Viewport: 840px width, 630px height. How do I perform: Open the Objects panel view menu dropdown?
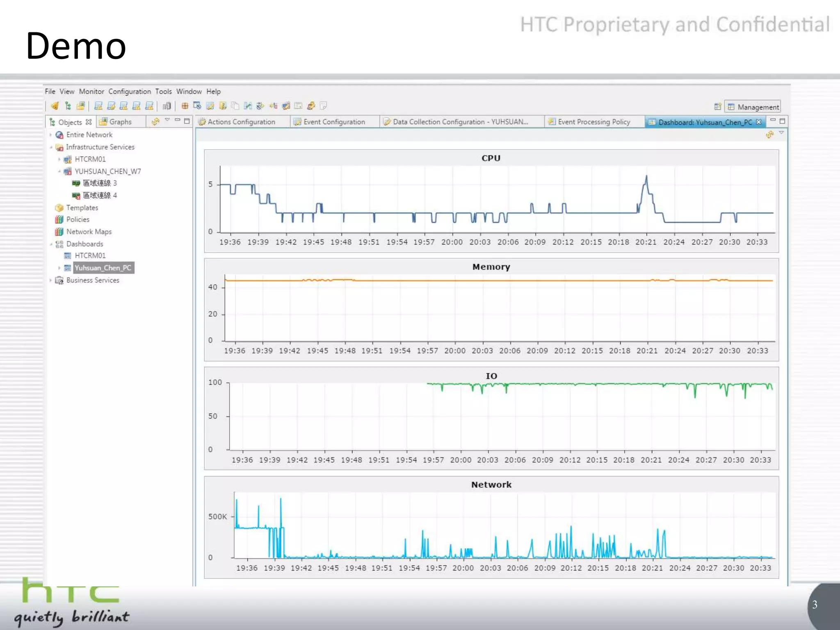coord(167,120)
